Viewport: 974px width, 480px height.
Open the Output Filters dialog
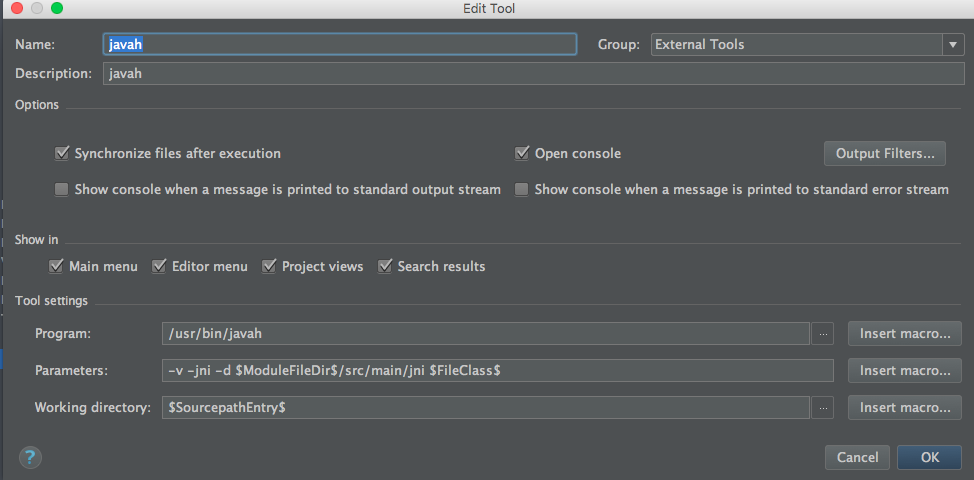click(884, 154)
